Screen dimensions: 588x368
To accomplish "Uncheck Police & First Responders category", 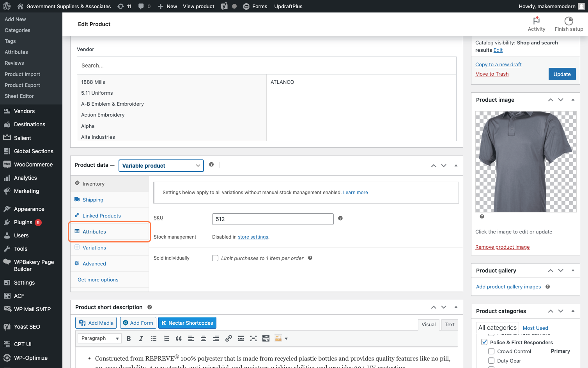I will tap(484, 342).
